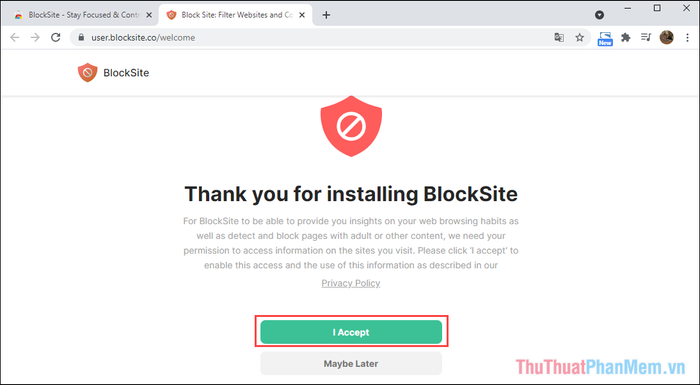This screenshot has width=700, height=385.
Task: View site info via padlock icon
Action: click(81, 38)
